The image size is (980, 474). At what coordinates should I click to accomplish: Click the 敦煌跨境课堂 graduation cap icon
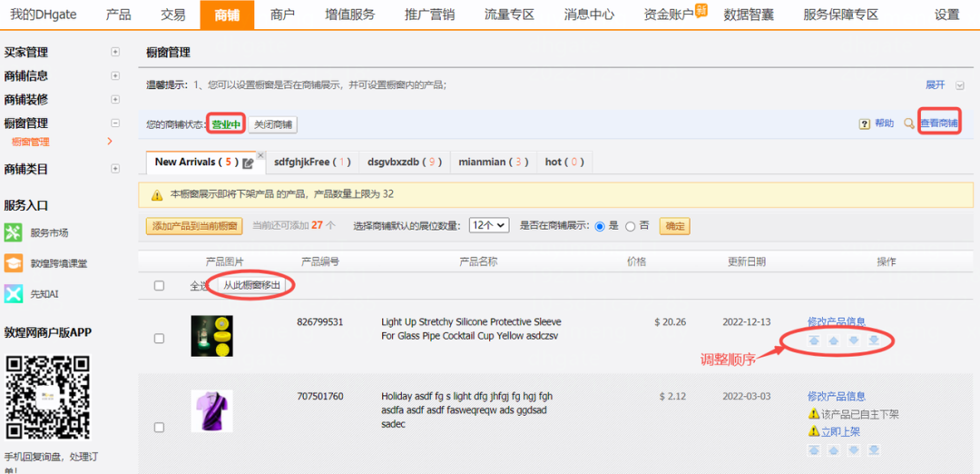[x=13, y=263]
